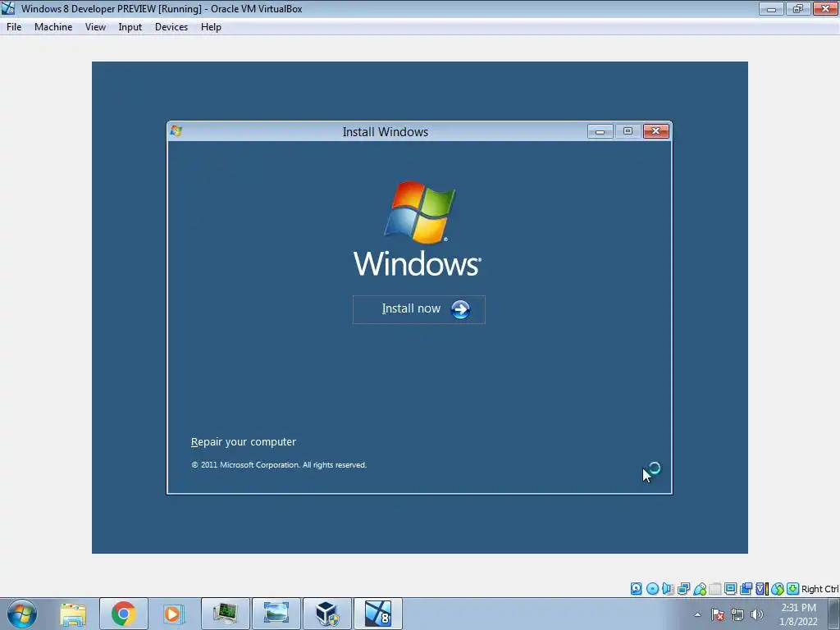The image size is (840, 630).
Task: Click the keyboard capture arrow icon
Action: click(793, 589)
